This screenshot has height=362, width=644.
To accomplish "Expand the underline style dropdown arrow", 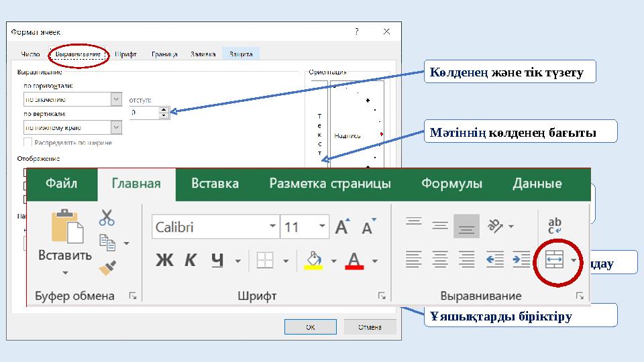I will 237,261.
